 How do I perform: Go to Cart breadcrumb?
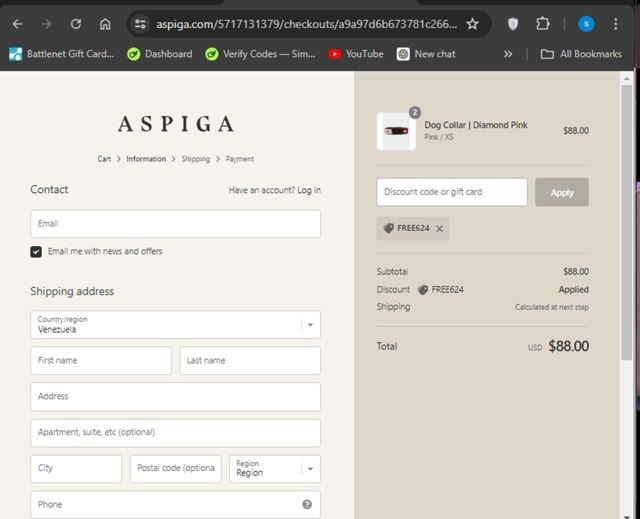(104, 159)
